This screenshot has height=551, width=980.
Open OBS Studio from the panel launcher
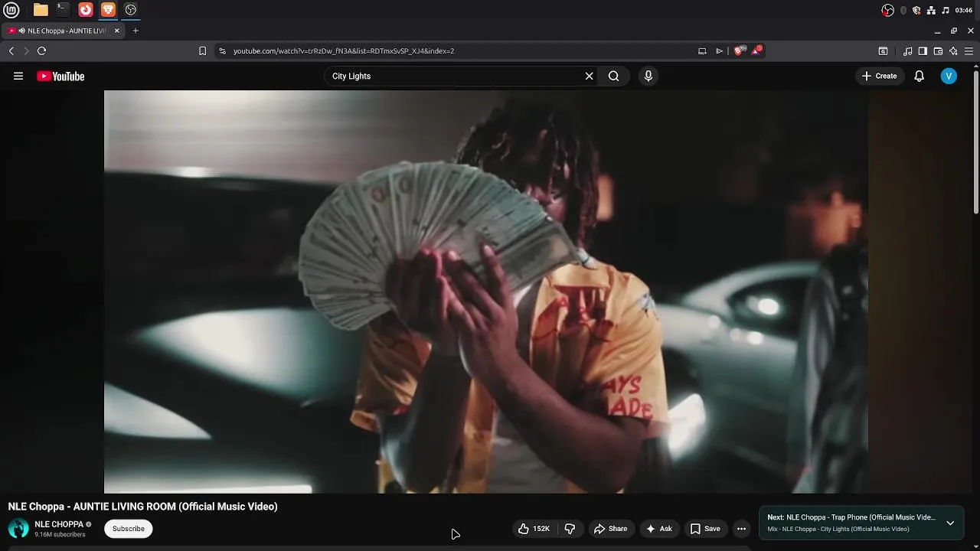[131, 10]
